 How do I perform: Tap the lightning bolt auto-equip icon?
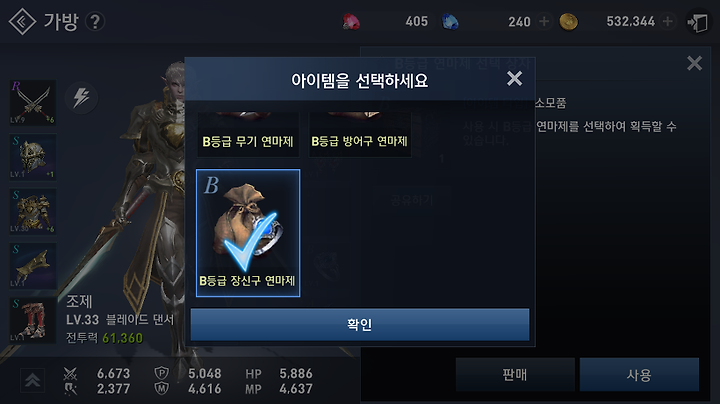click(x=81, y=97)
